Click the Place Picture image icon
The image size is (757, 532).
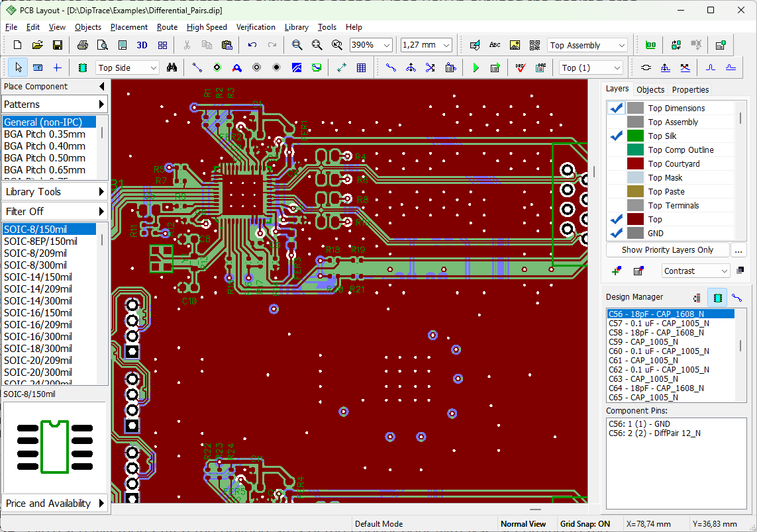coord(515,45)
